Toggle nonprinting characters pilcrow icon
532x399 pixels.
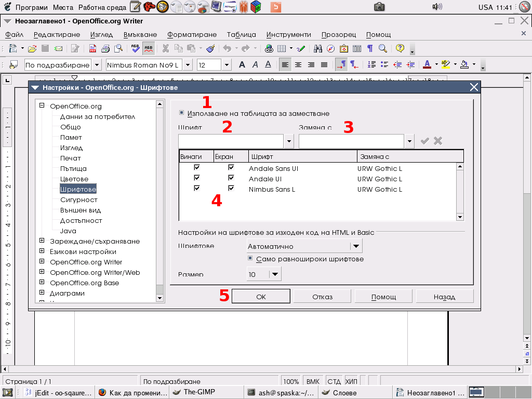370,49
